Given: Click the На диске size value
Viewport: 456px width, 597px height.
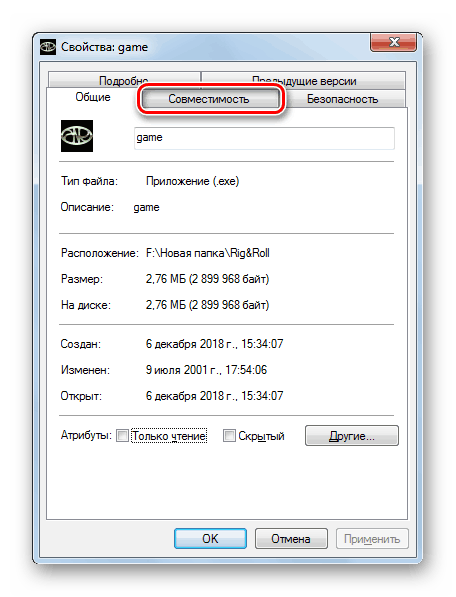Looking at the screenshot, I should point(207,305).
